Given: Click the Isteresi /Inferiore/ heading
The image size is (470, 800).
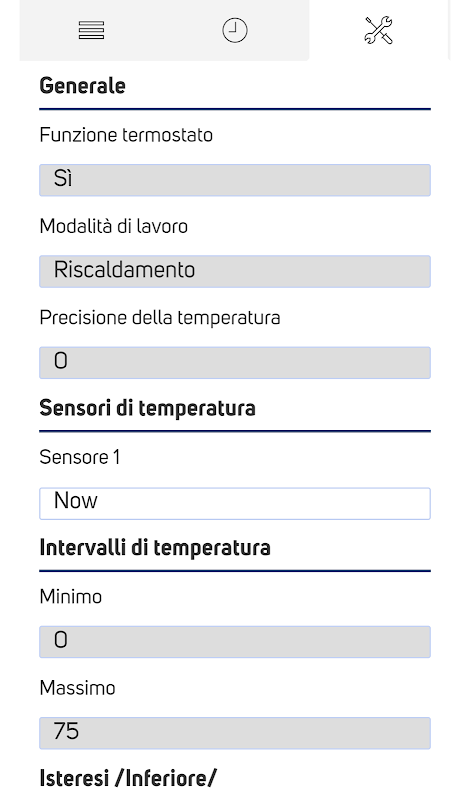Looking at the screenshot, I should pos(128,779).
